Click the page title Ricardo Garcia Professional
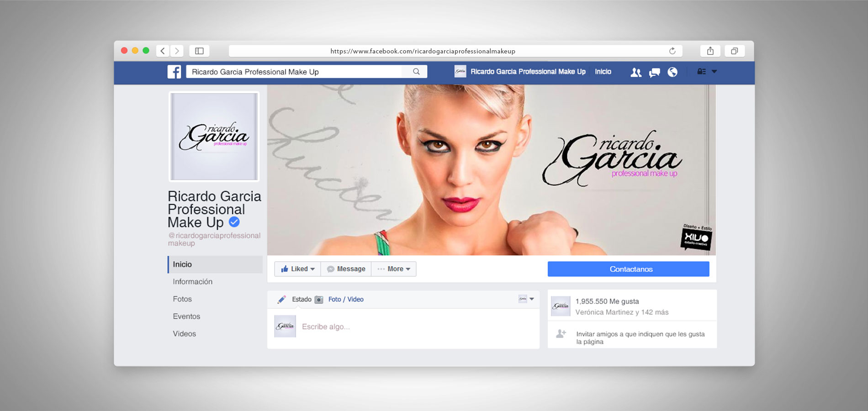Viewport: 868px width, 411px height. [x=214, y=209]
